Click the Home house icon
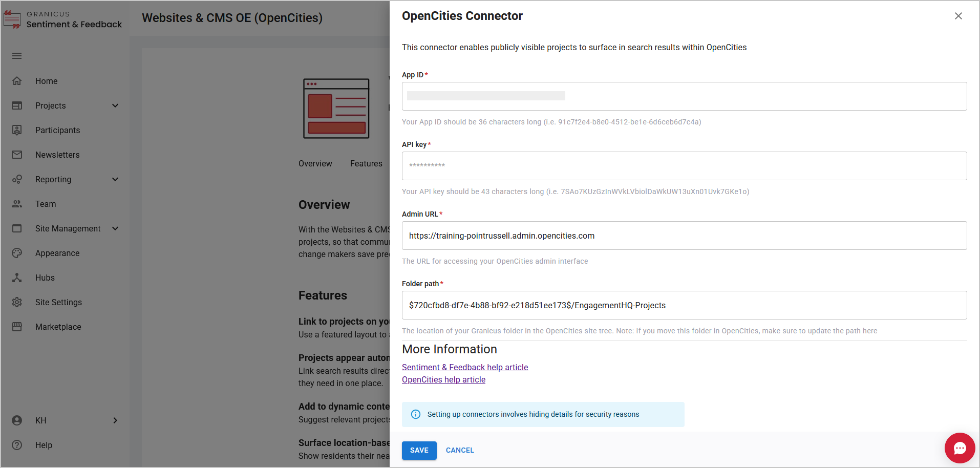 coord(17,81)
